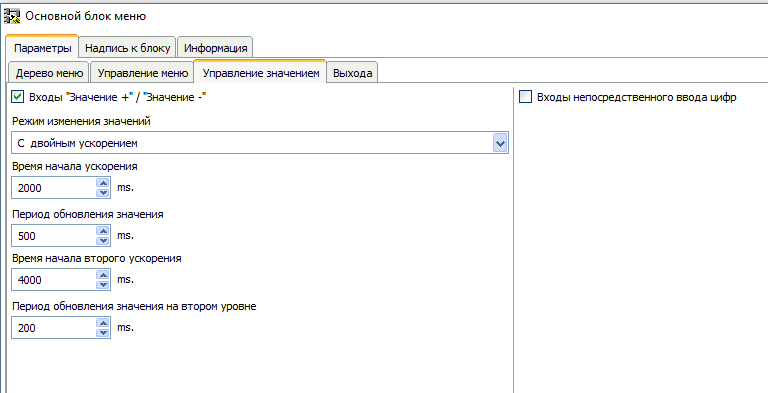
Task: Click the Время начала ускорения label
Action: 74,166
